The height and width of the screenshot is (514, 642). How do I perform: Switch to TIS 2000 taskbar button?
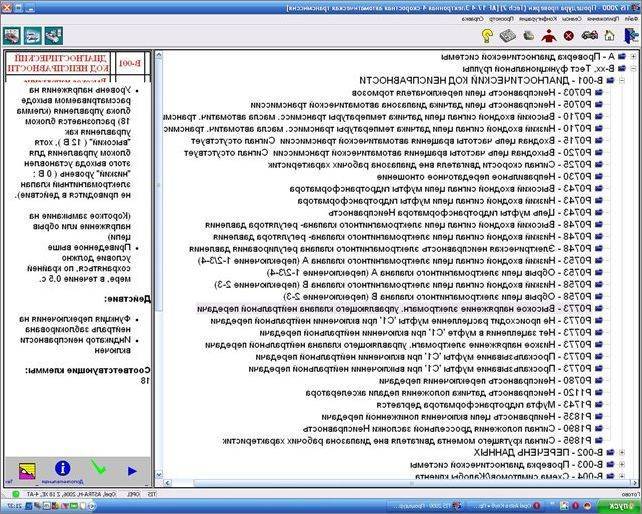click(x=424, y=507)
